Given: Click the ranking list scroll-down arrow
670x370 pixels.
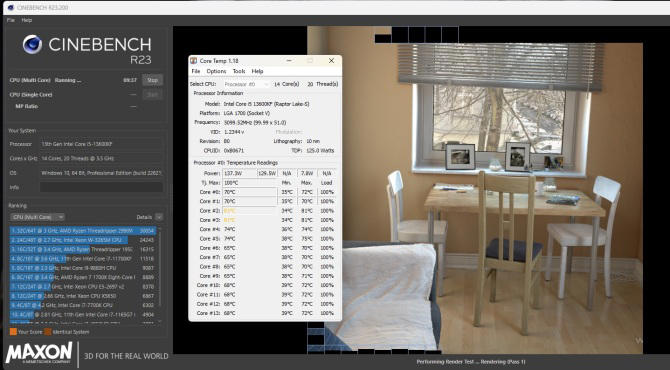Looking at the screenshot, I should [160, 322].
